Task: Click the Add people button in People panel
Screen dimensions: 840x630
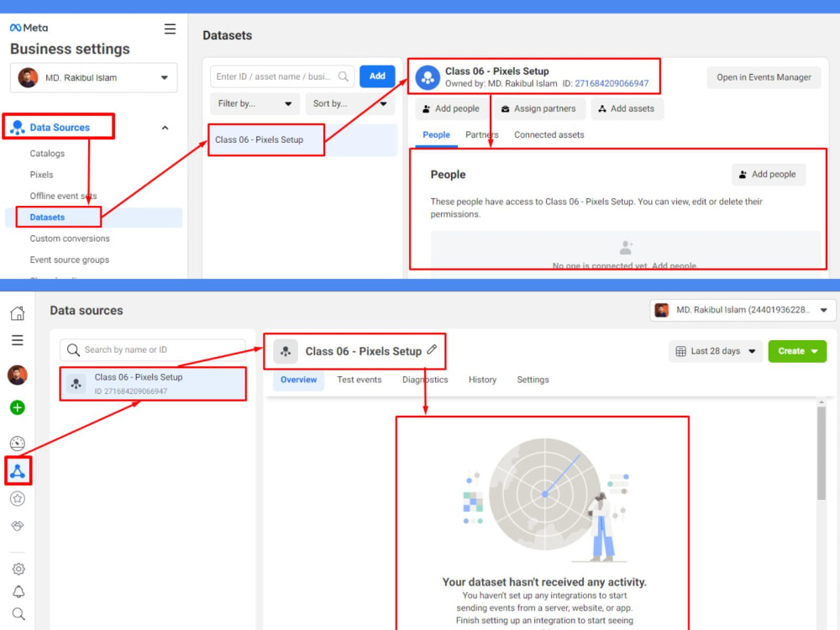Action: coord(768,174)
